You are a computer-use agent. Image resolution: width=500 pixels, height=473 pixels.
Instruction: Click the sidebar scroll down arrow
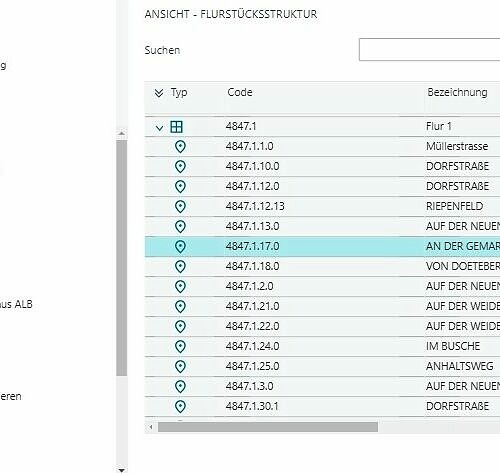click(x=122, y=470)
